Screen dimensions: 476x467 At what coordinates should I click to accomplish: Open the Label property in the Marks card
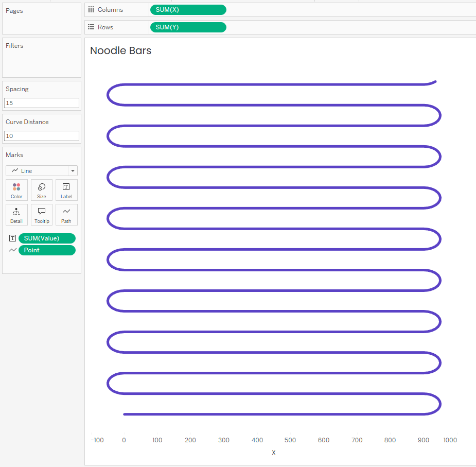(x=66, y=190)
